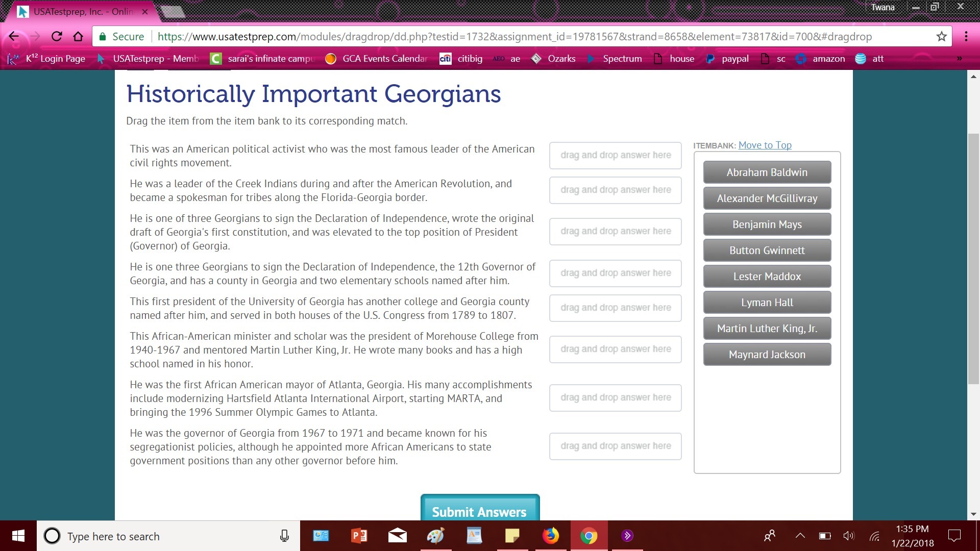Expand the hidden bookmarks overflow chevron

959,59
